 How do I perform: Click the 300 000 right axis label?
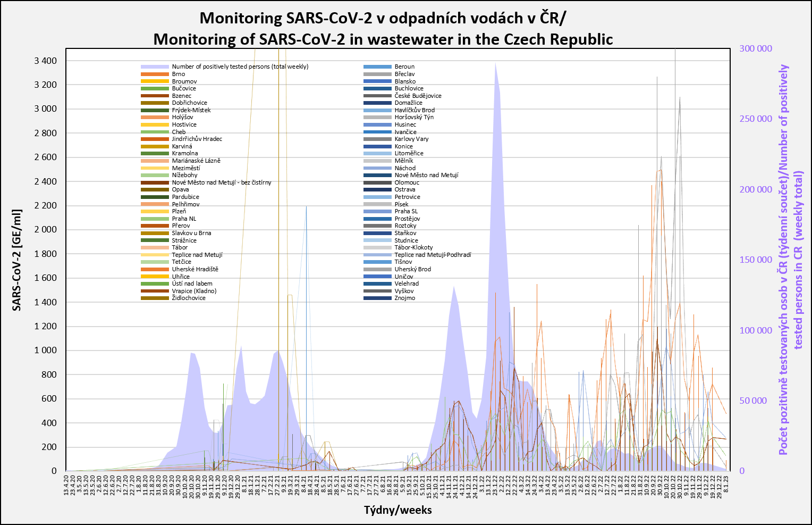point(756,48)
